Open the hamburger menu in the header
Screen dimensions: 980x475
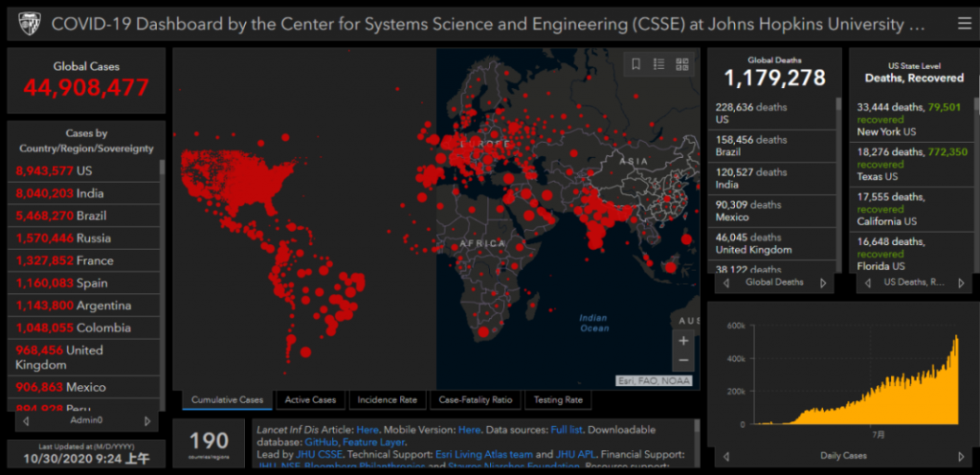pyautogui.click(x=964, y=24)
